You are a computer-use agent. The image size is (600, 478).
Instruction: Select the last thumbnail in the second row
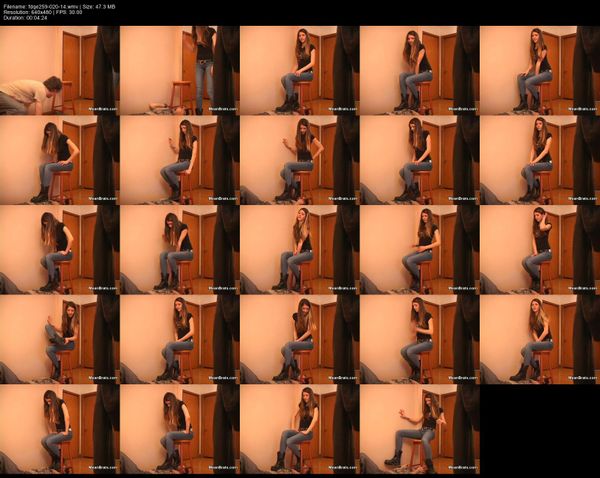(x=539, y=160)
